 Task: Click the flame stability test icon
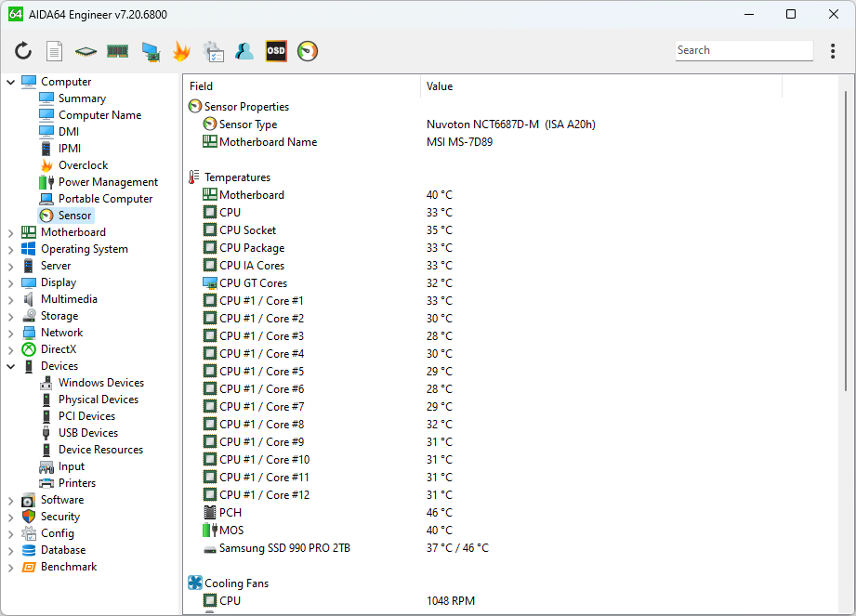181,51
